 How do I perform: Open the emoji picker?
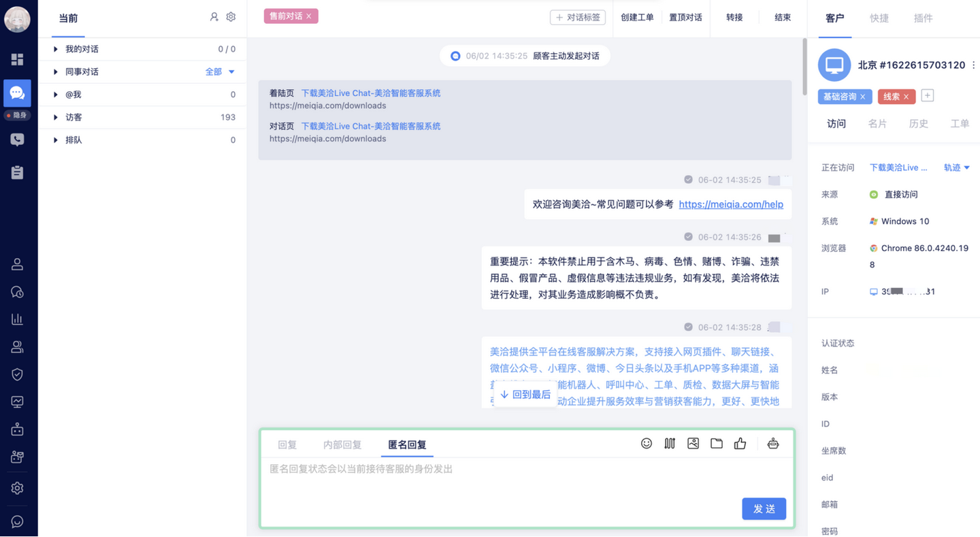pos(647,444)
